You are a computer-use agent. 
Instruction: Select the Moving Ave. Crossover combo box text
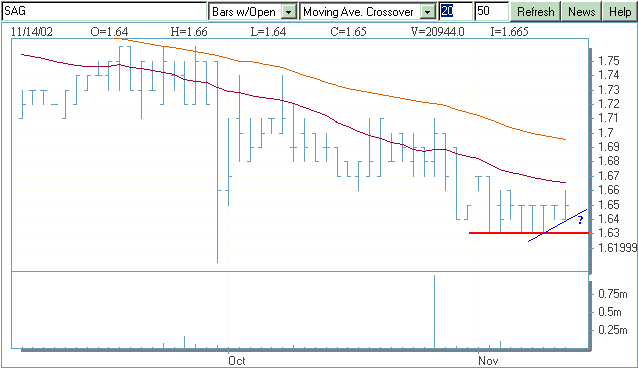coord(358,12)
